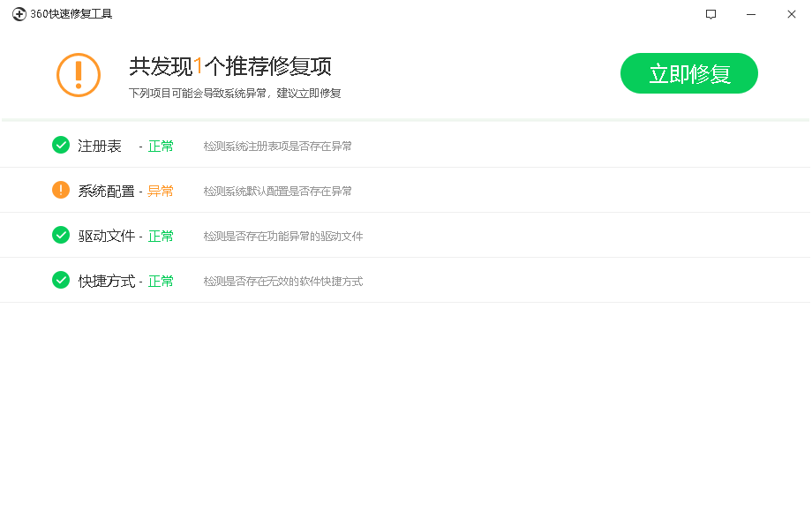812x512 pixels.
Task: Minimize the repair tool window
Action: [x=751, y=14]
